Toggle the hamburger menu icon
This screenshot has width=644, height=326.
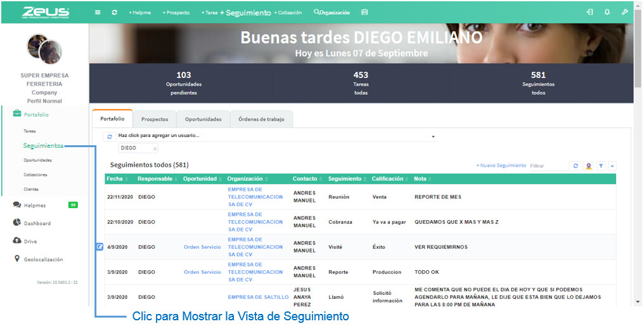(98, 12)
